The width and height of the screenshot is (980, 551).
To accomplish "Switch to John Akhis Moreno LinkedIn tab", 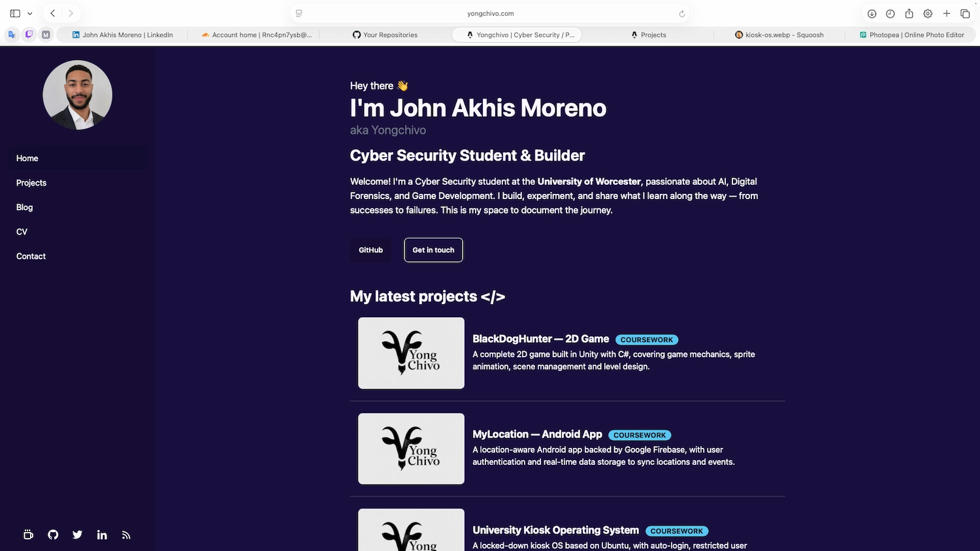I will tap(122, 35).
